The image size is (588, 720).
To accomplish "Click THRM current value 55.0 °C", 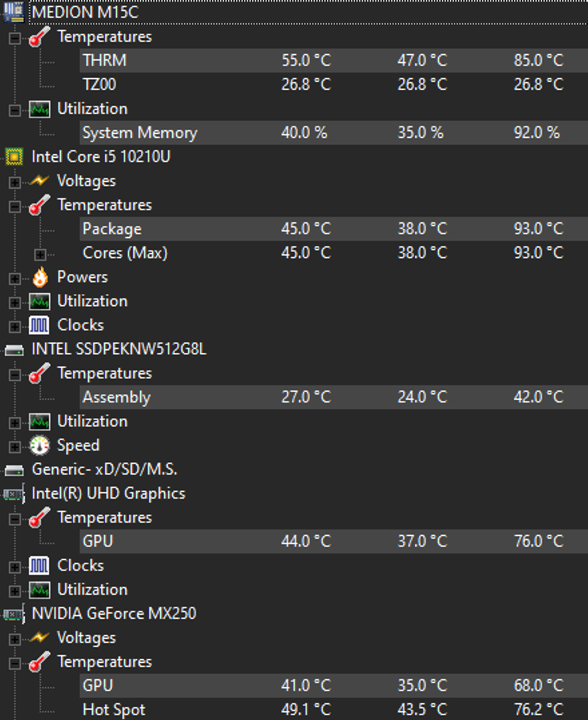I will [306, 60].
